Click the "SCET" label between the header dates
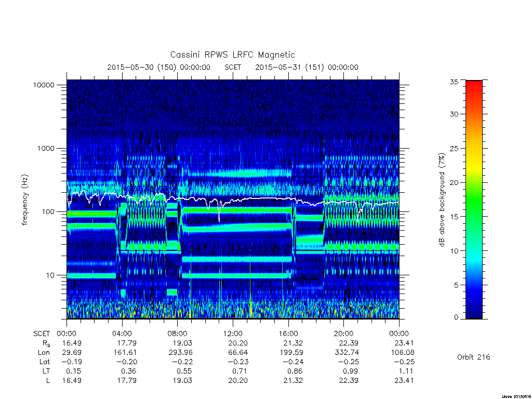Viewport: 532px width, 399px height. tap(233, 67)
